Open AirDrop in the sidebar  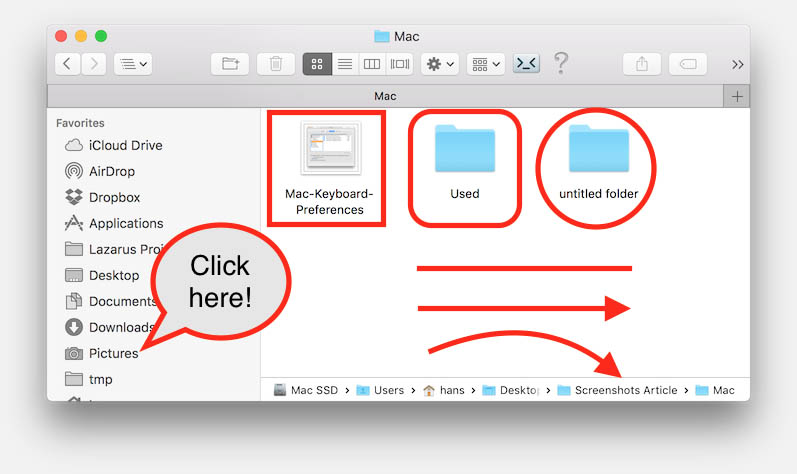(100, 171)
